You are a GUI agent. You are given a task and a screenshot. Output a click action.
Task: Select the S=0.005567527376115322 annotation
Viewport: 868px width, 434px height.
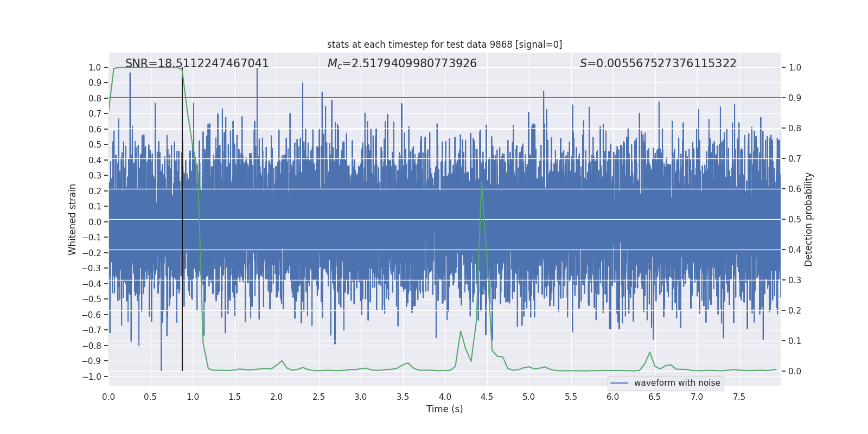[658, 63]
